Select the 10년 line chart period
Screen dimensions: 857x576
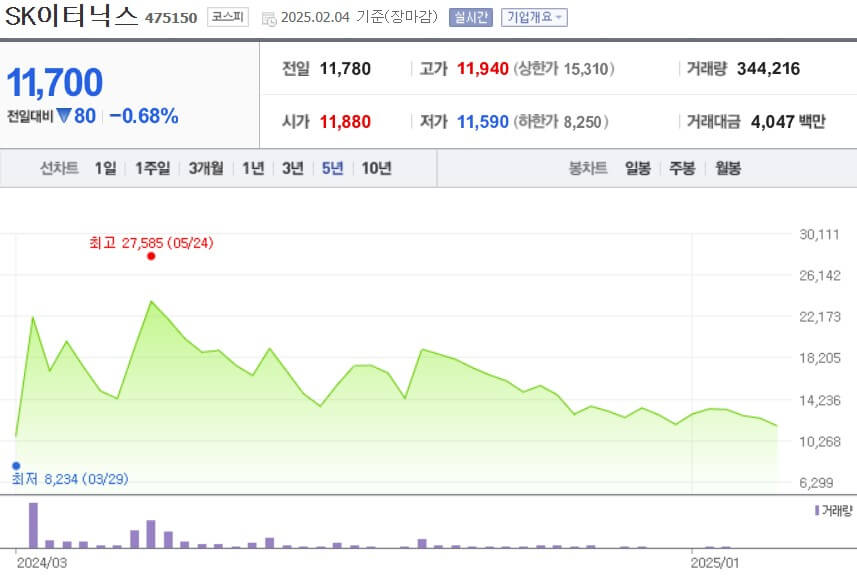tap(377, 168)
